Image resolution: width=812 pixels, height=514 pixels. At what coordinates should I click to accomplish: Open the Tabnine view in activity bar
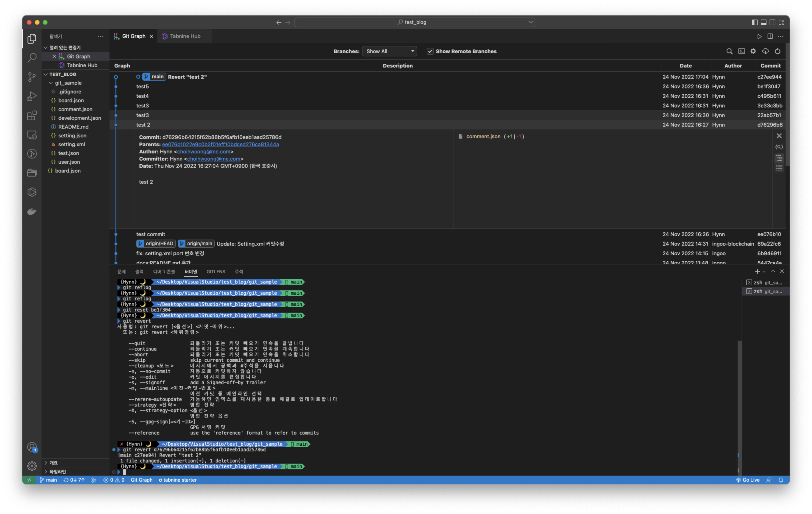(x=32, y=192)
